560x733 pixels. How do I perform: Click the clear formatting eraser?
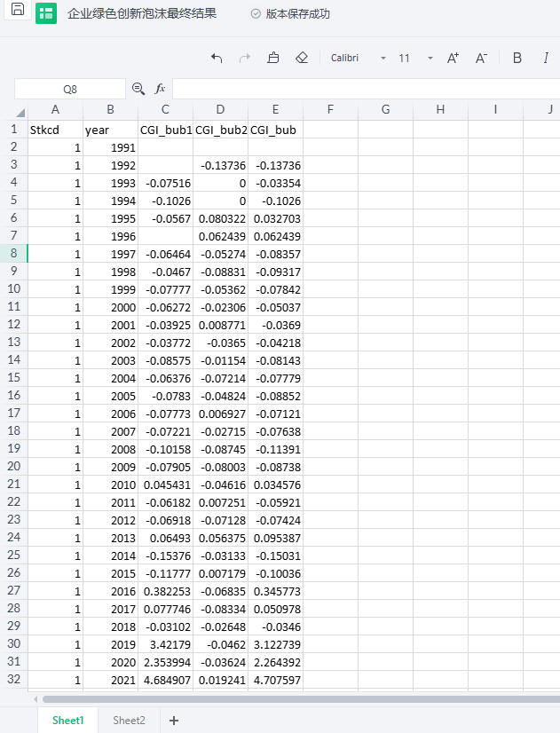[x=302, y=58]
